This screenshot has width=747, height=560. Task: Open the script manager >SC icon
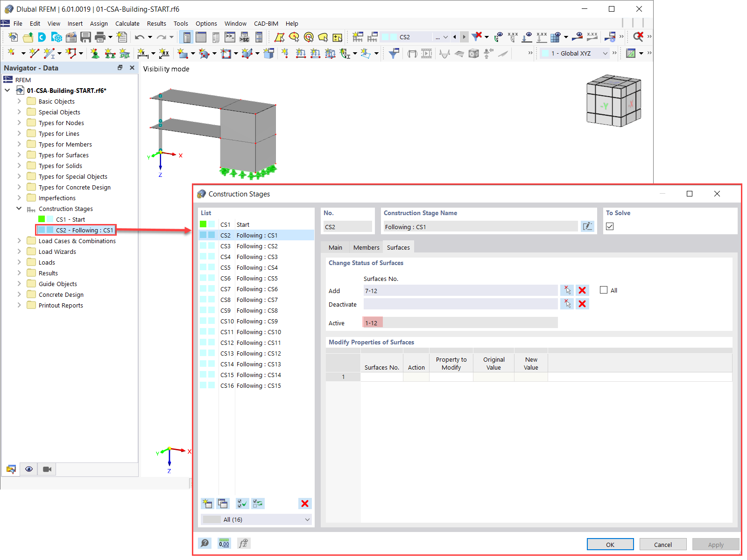(244, 37)
